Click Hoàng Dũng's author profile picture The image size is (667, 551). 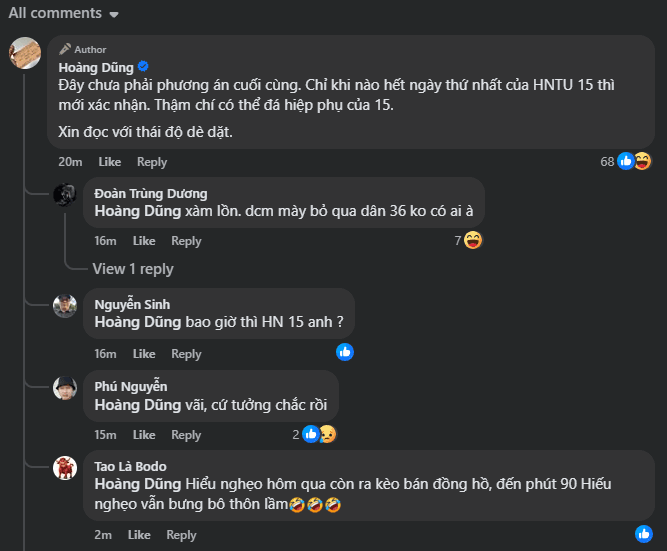pos(25,53)
